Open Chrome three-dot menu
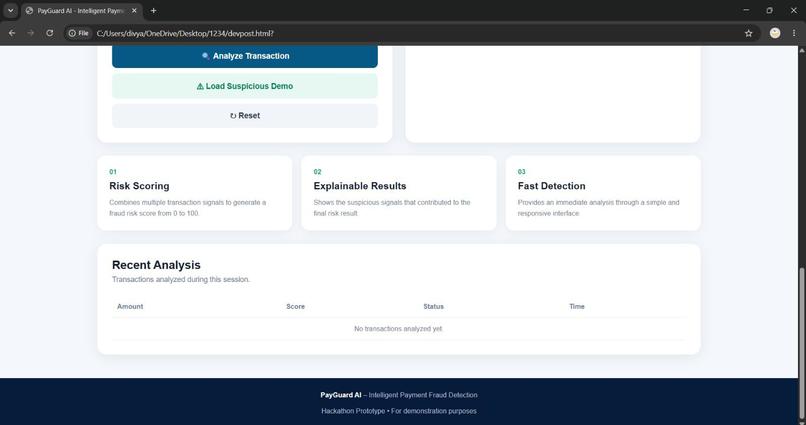Image resolution: width=806 pixels, height=425 pixels. pyautogui.click(x=794, y=33)
